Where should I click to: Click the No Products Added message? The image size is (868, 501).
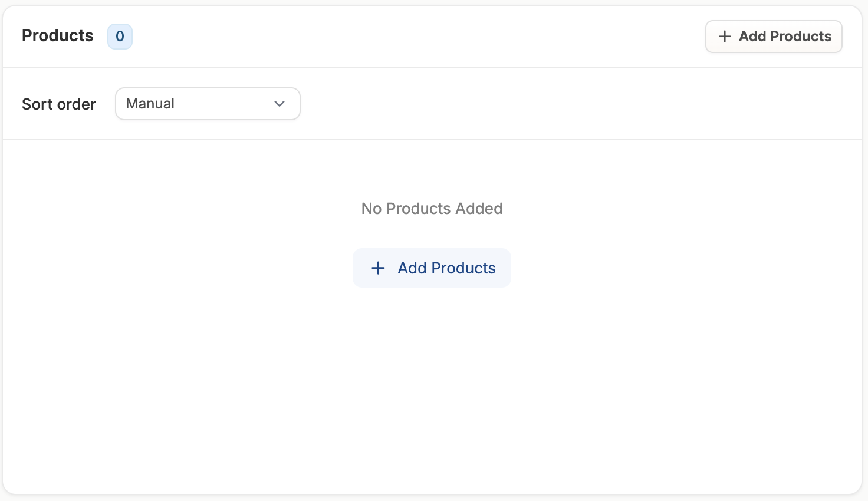point(432,209)
